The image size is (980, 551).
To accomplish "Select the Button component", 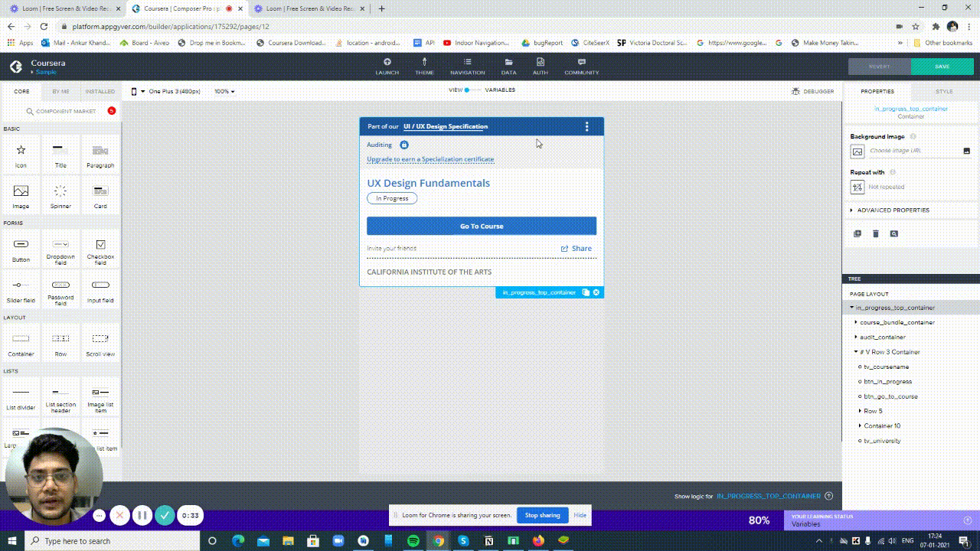I will click(x=21, y=249).
